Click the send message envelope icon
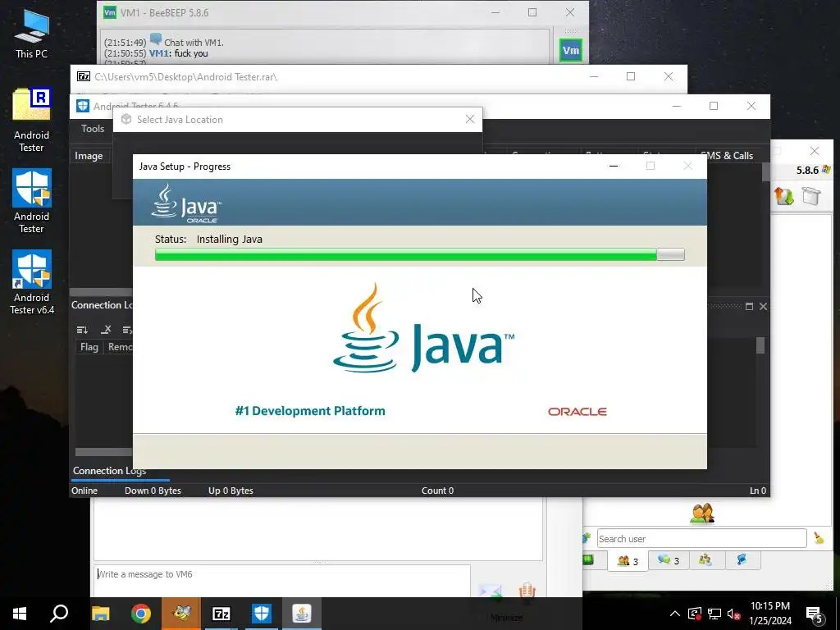Image resolution: width=840 pixels, height=630 pixels. pyautogui.click(x=490, y=591)
